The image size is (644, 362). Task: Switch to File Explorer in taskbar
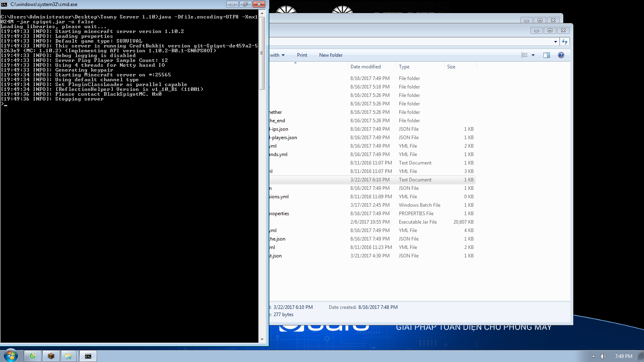68,356
